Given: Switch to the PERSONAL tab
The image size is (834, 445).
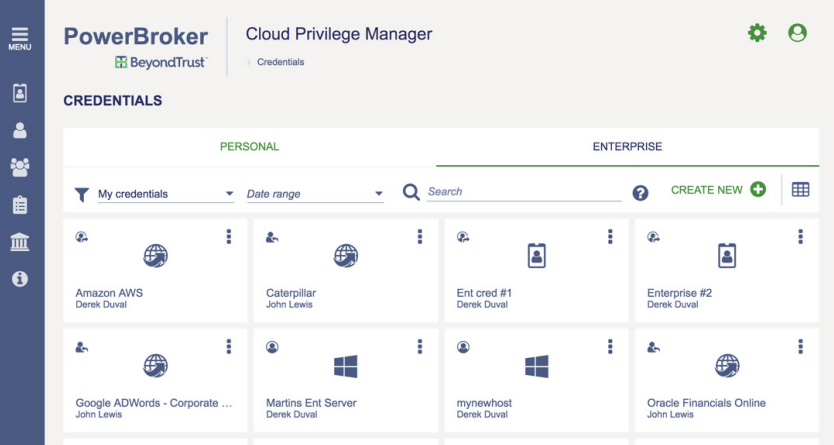Looking at the screenshot, I should click(x=249, y=147).
